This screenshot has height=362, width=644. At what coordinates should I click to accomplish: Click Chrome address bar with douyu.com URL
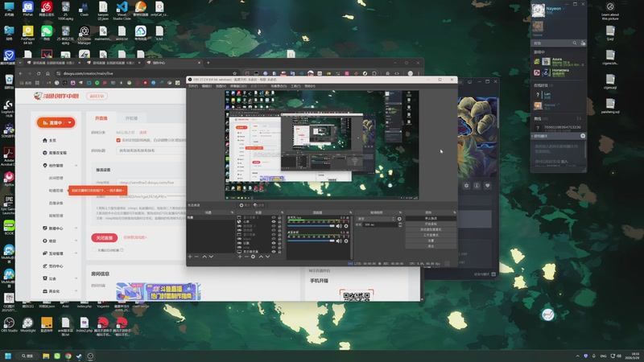144,73
